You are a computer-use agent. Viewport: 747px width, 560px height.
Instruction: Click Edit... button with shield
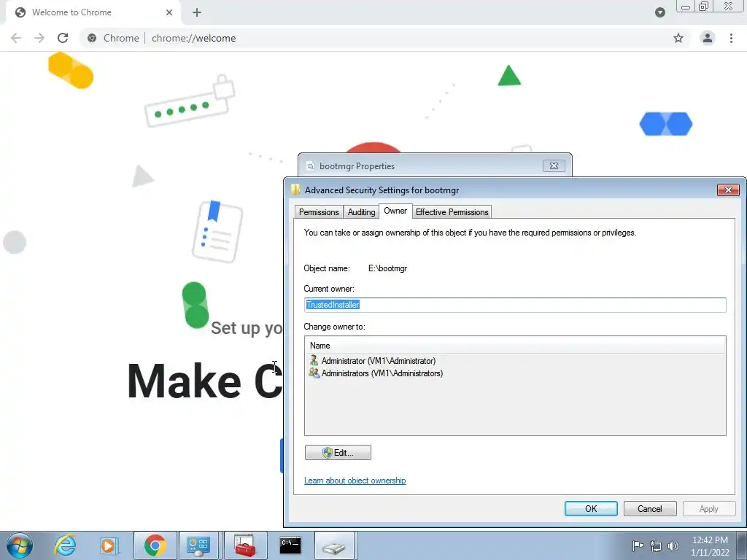pos(338,452)
